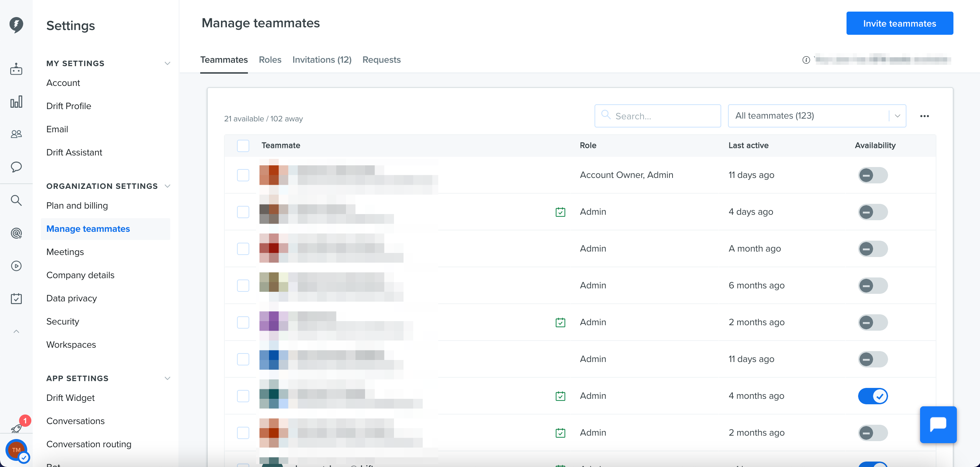Toggle availability for Account Owner row
Viewport: 980px width, 467px height.
click(x=873, y=175)
